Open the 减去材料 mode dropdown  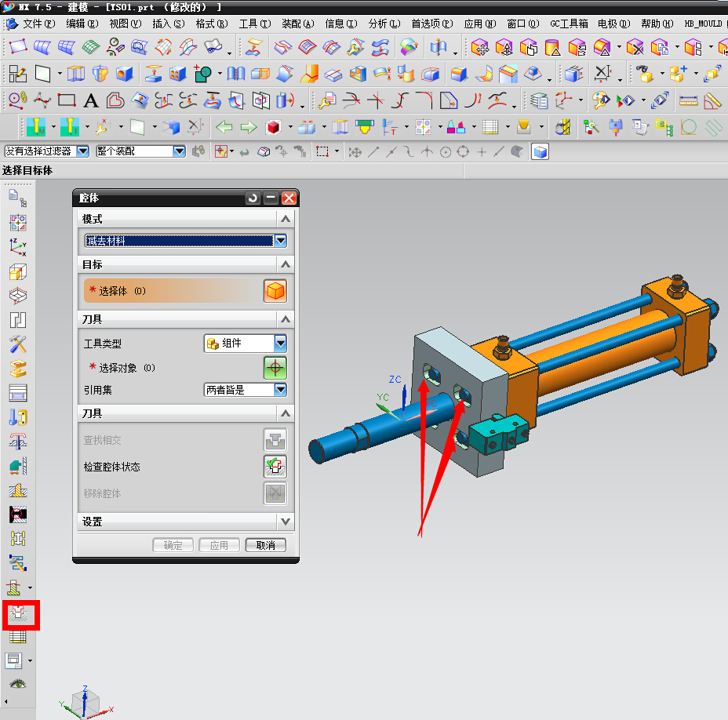coord(280,241)
